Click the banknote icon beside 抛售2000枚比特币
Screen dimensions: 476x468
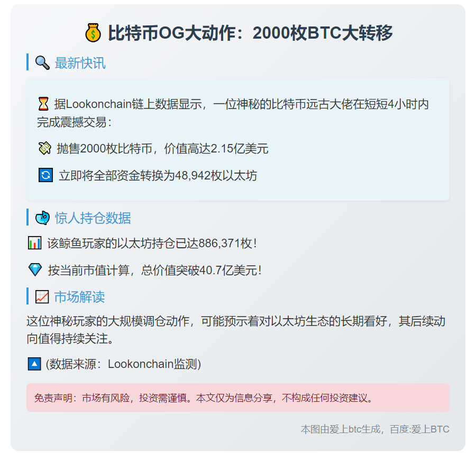[44, 148]
